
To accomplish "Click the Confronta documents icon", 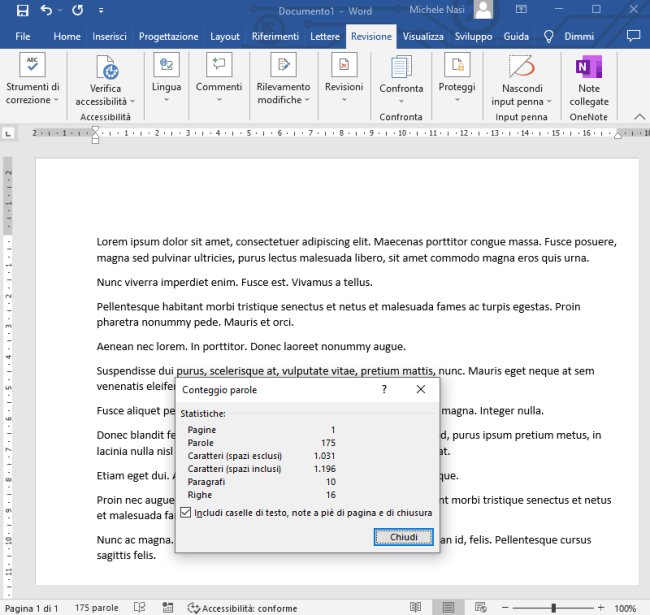I will [x=401, y=66].
